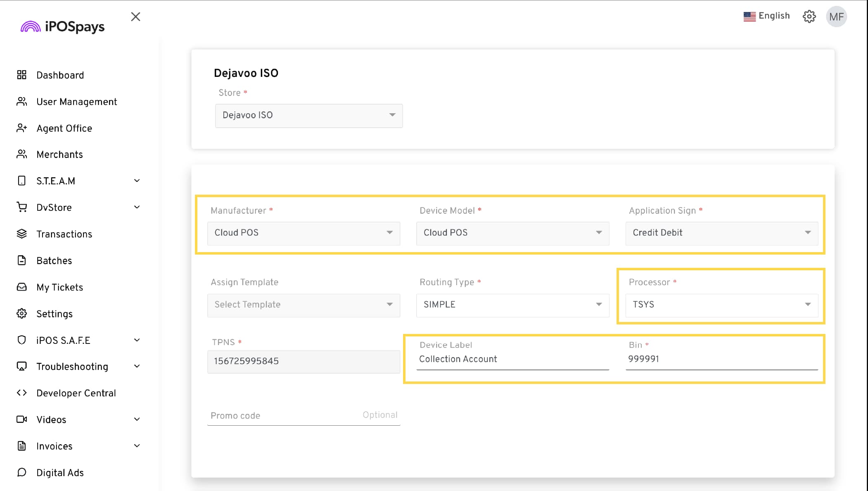Expand the iPOS S.A.F.E submenu
Viewport: 868px width, 491px height.
click(137, 340)
